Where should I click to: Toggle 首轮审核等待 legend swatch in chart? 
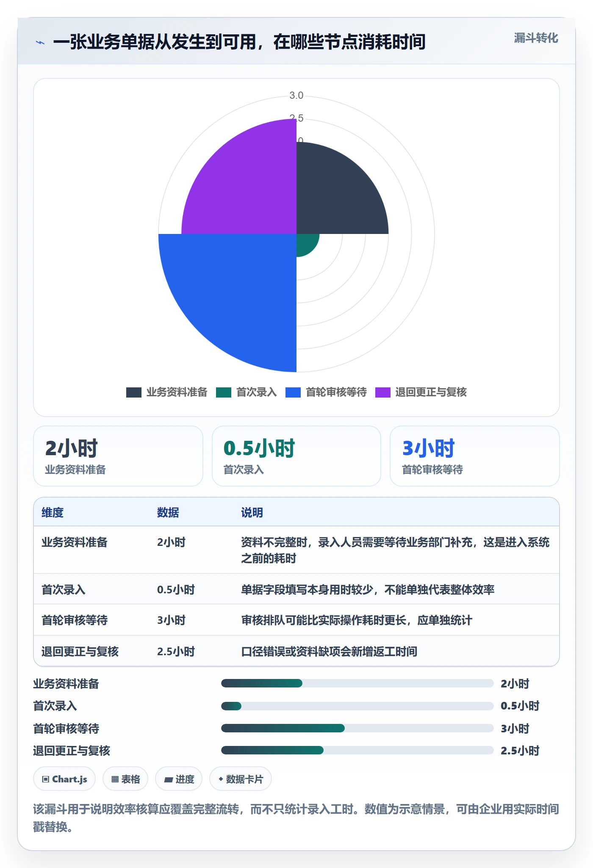(293, 392)
